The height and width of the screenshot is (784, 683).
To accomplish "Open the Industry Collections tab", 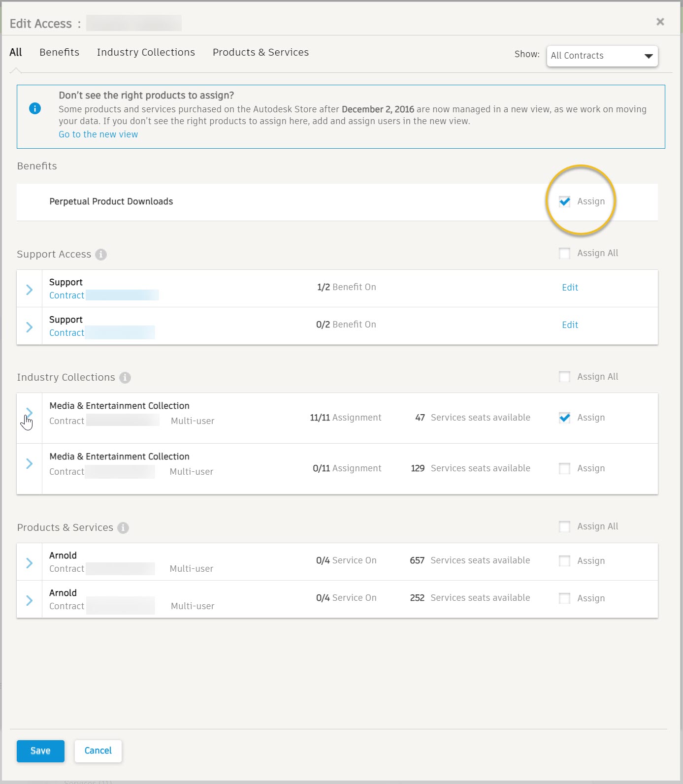I will click(x=146, y=52).
